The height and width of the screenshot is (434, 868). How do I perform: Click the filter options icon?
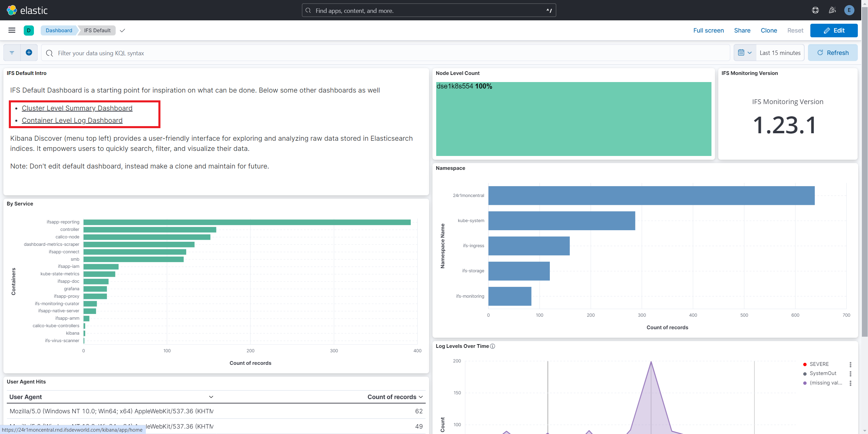[12, 53]
